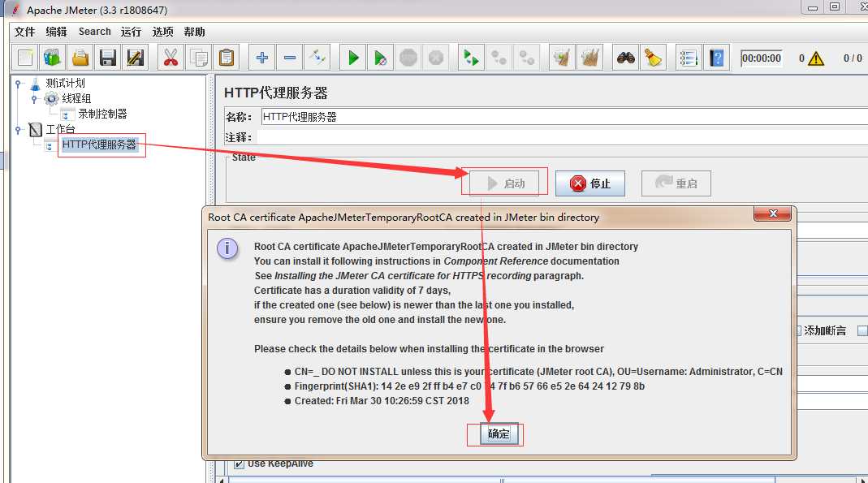The height and width of the screenshot is (483, 868).
Task: Click the grey Stop test icon
Action: [408, 58]
